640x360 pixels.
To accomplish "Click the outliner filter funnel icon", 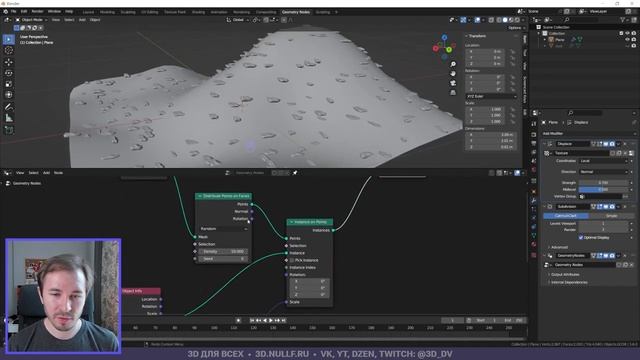I will point(623,20).
